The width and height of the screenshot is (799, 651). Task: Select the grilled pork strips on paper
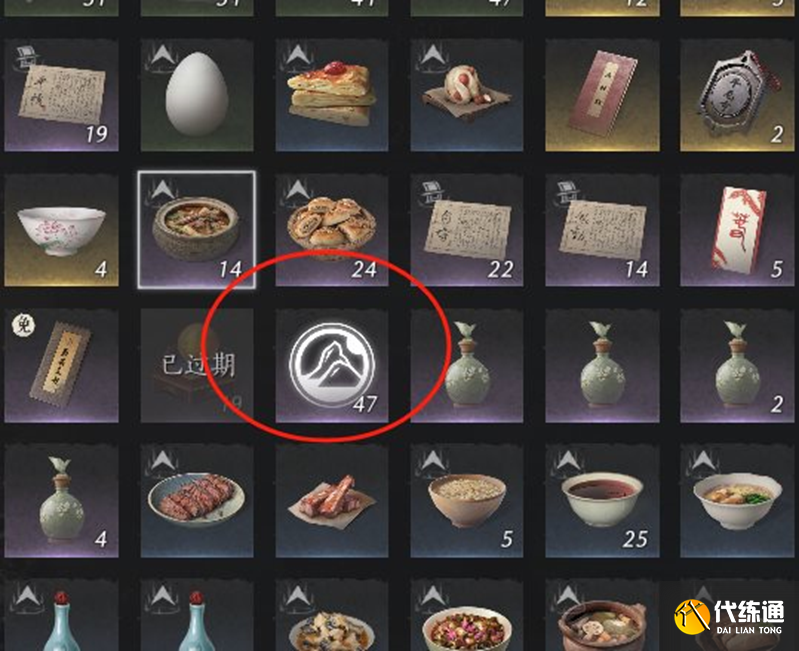point(332,500)
